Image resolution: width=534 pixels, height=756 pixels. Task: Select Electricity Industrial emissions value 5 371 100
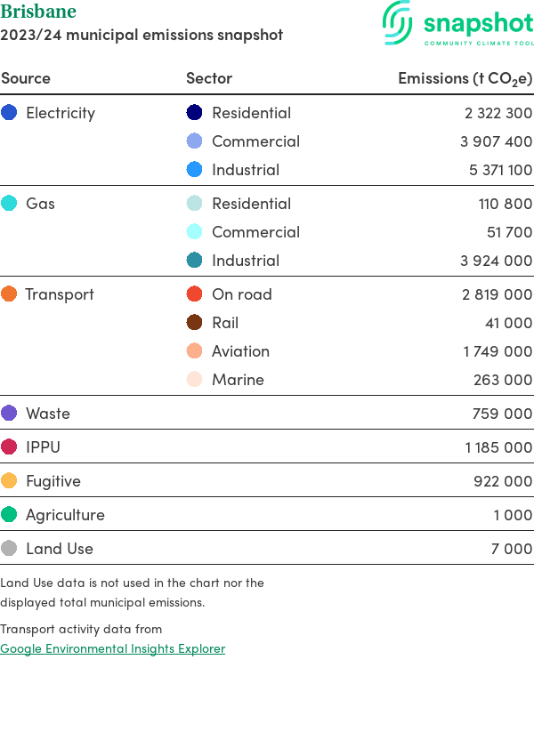click(500, 170)
